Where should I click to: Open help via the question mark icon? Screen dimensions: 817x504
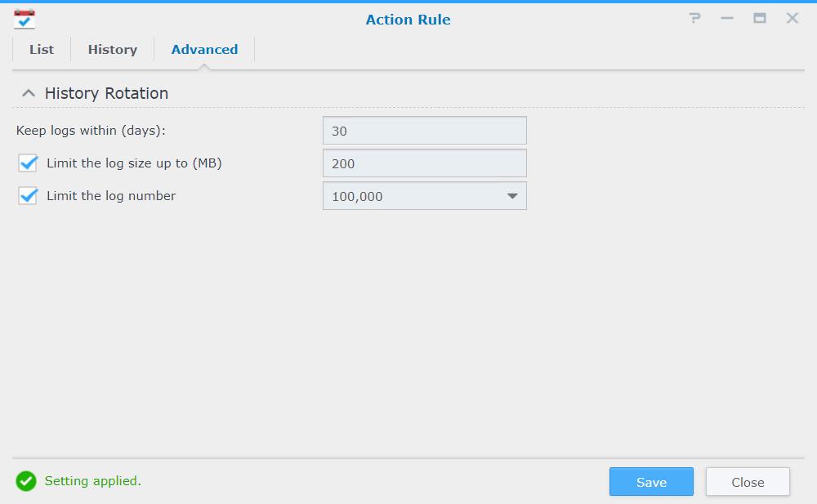[694, 18]
